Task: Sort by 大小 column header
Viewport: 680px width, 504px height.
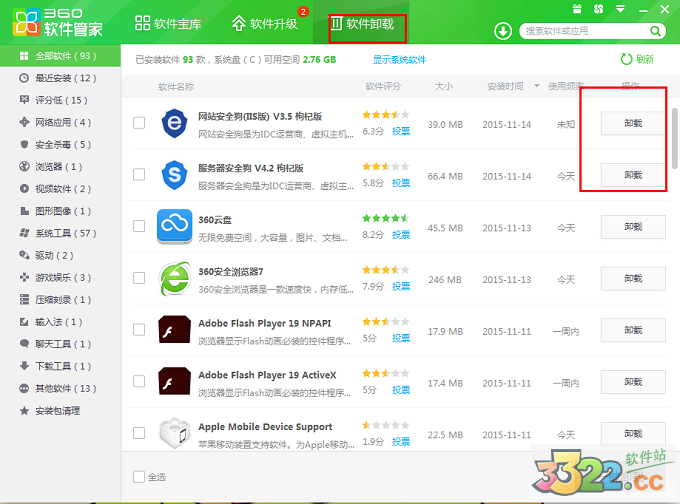Action: pos(444,86)
